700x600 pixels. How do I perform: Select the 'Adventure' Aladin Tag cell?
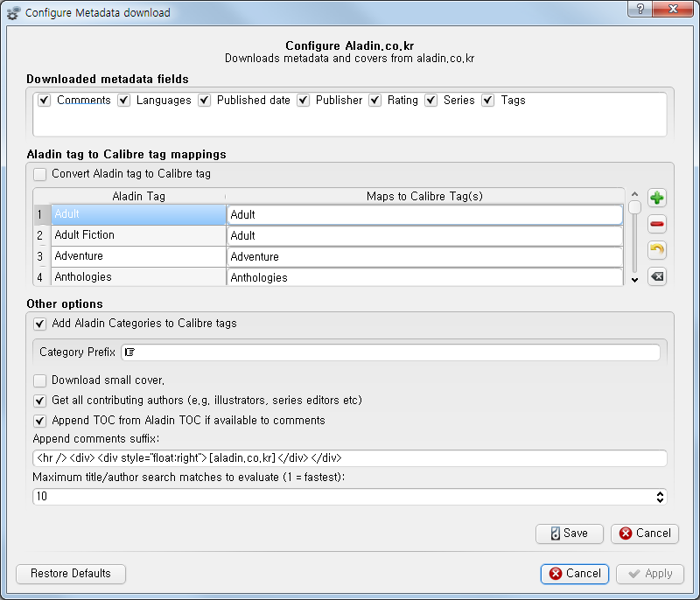(x=138, y=256)
